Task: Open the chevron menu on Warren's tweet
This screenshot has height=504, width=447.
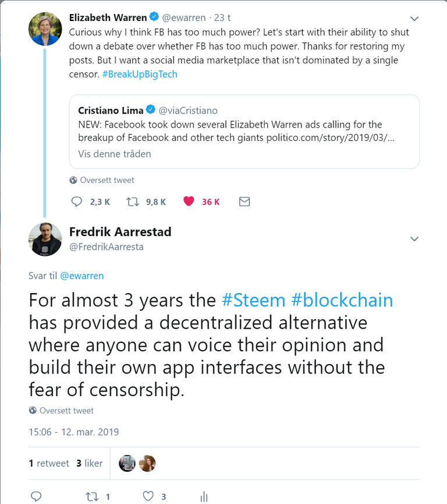Action: pyautogui.click(x=414, y=18)
